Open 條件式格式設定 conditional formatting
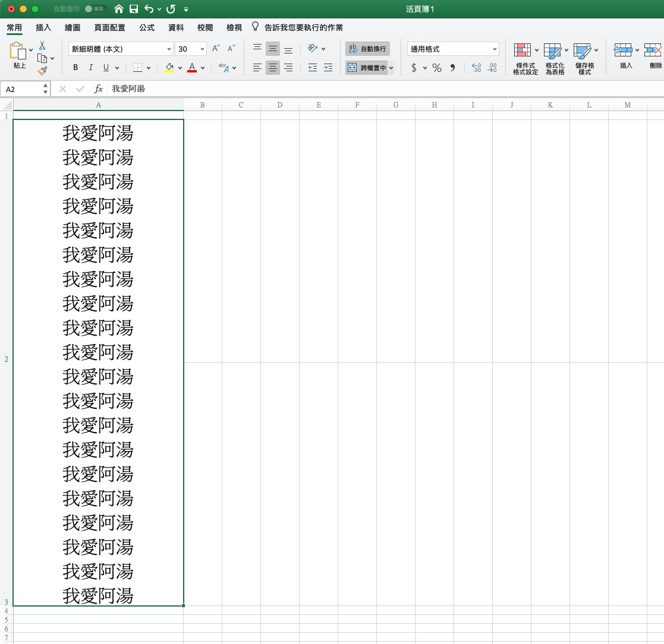This screenshot has width=664, height=644. click(525, 59)
